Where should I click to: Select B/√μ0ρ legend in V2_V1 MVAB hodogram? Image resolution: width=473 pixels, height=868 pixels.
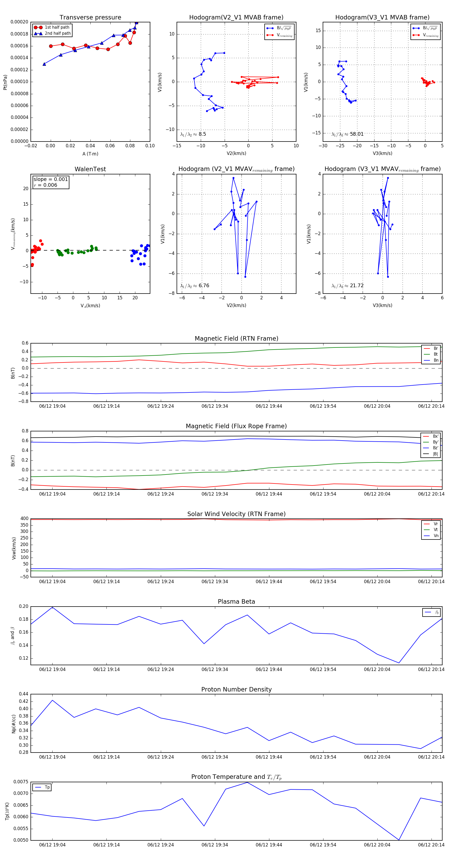tap(279, 28)
